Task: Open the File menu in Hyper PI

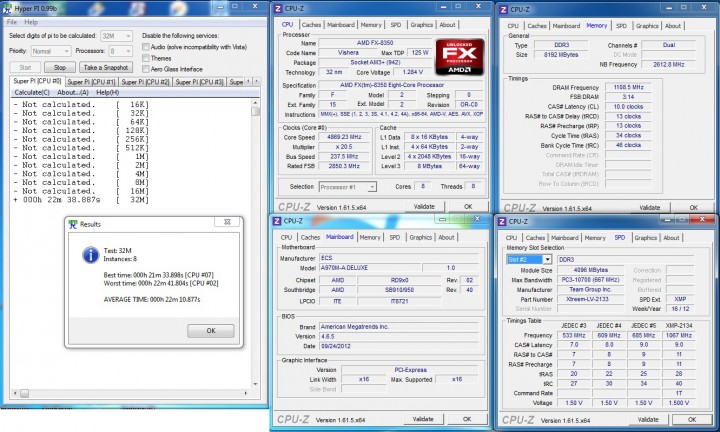Action: click(12, 22)
